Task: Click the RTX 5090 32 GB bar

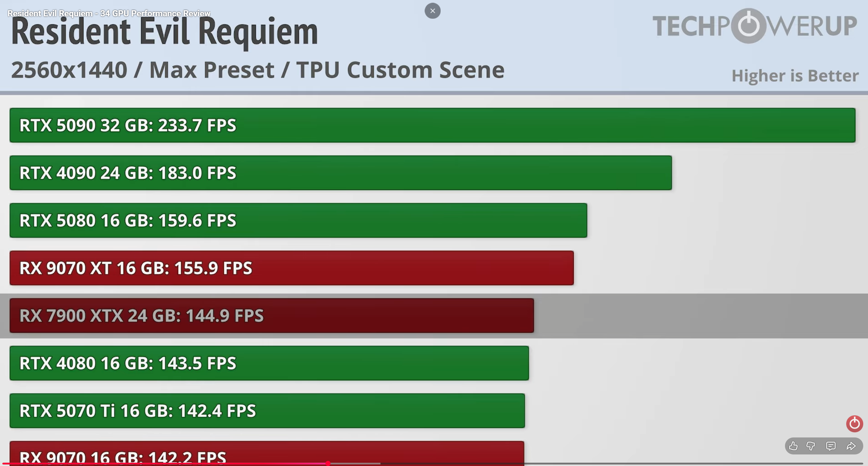Action: [x=432, y=125]
